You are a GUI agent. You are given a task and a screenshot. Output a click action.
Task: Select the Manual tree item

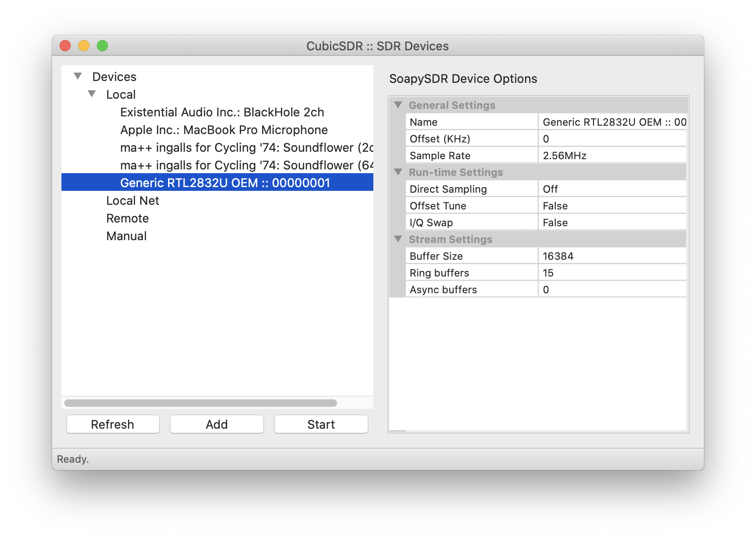(126, 236)
